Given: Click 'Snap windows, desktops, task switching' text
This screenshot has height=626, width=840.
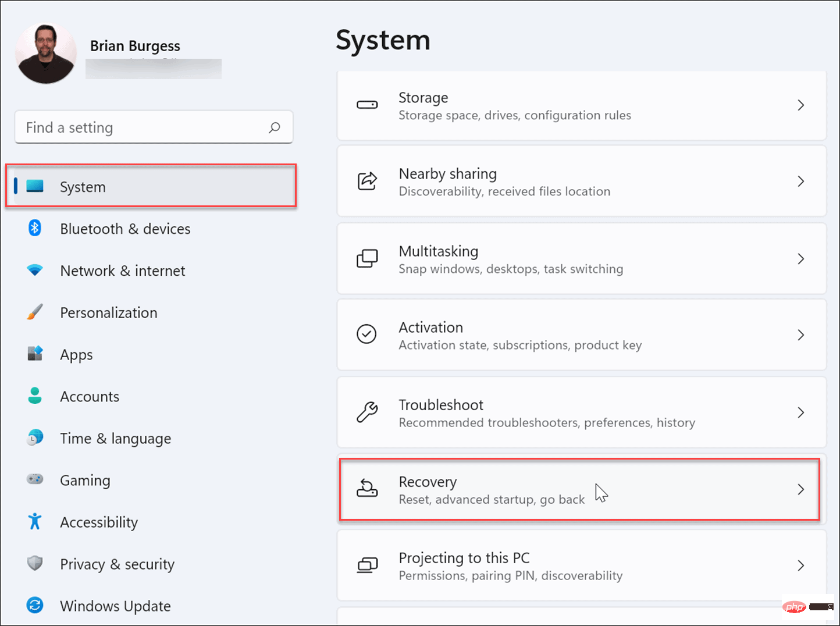Looking at the screenshot, I should (511, 269).
